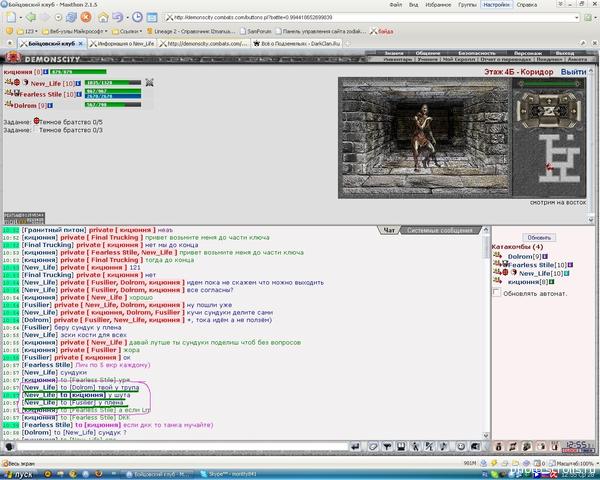
Task: Click the Катакомбы (4) heading
Action: pos(517,247)
